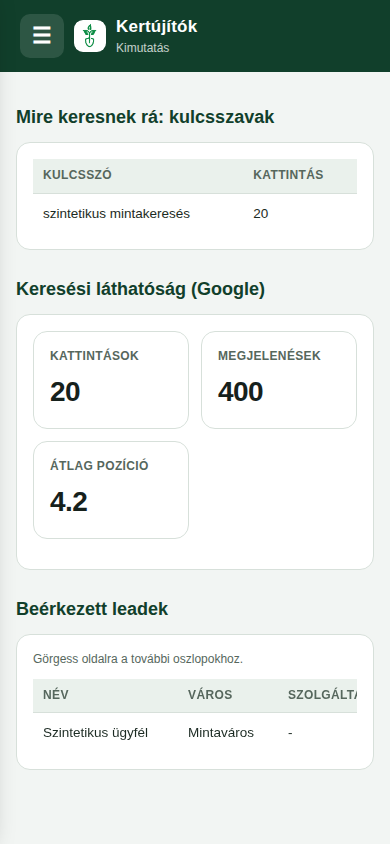Click the Kimutatás subtitle in header

143,48
